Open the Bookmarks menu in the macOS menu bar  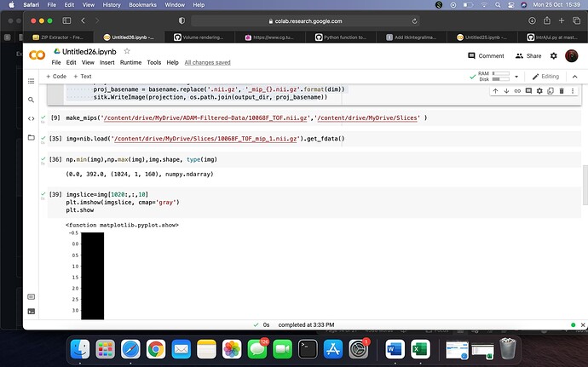pos(142,5)
